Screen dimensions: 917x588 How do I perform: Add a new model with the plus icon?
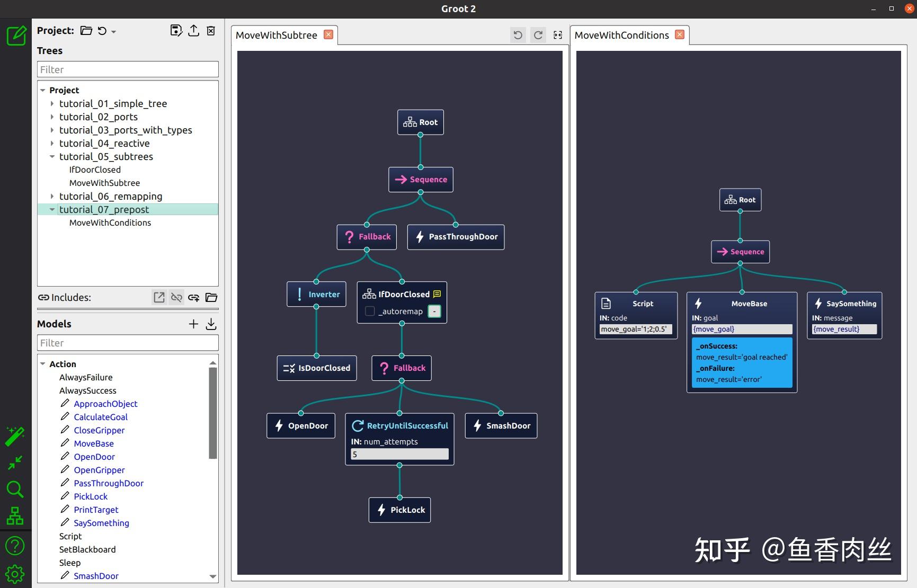coord(193,324)
